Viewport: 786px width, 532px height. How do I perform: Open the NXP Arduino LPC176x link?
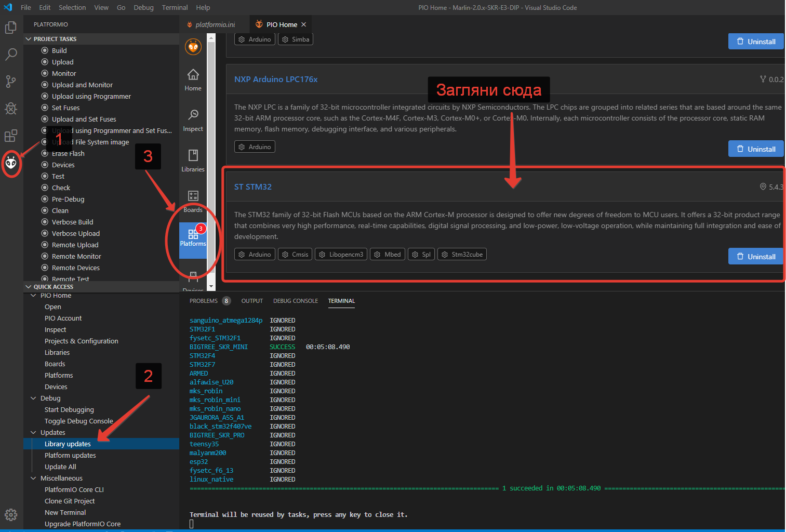click(x=276, y=79)
